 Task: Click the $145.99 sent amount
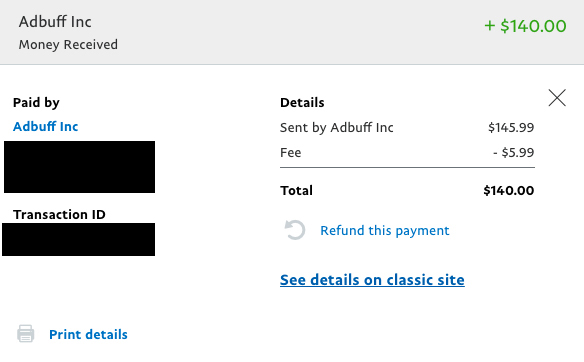point(511,127)
